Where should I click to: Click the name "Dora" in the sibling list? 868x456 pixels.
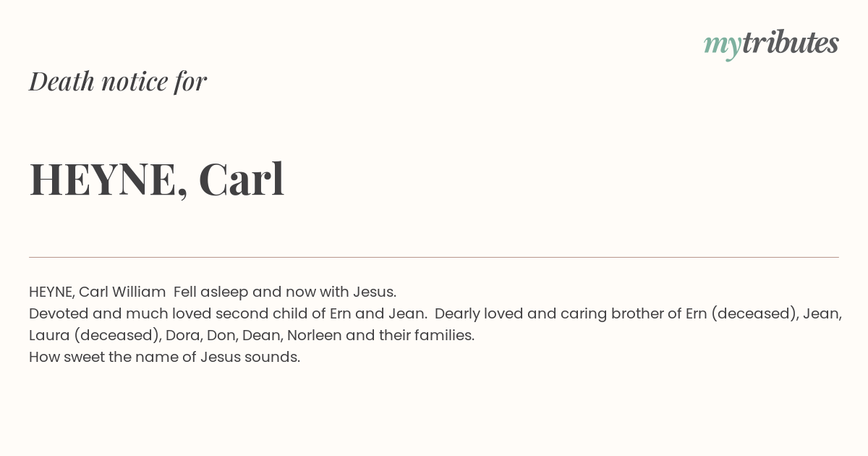point(182,335)
